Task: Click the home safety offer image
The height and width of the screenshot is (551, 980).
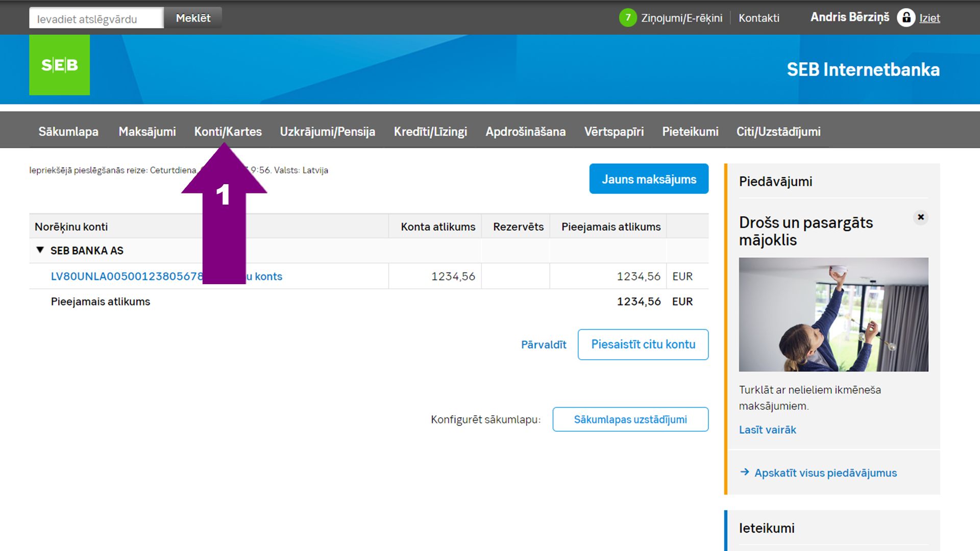Action: (x=834, y=314)
